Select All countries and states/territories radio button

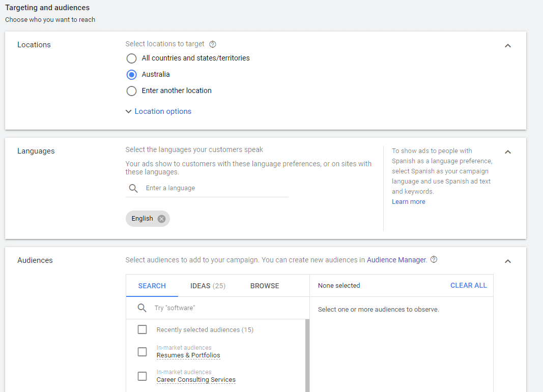pyautogui.click(x=131, y=58)
